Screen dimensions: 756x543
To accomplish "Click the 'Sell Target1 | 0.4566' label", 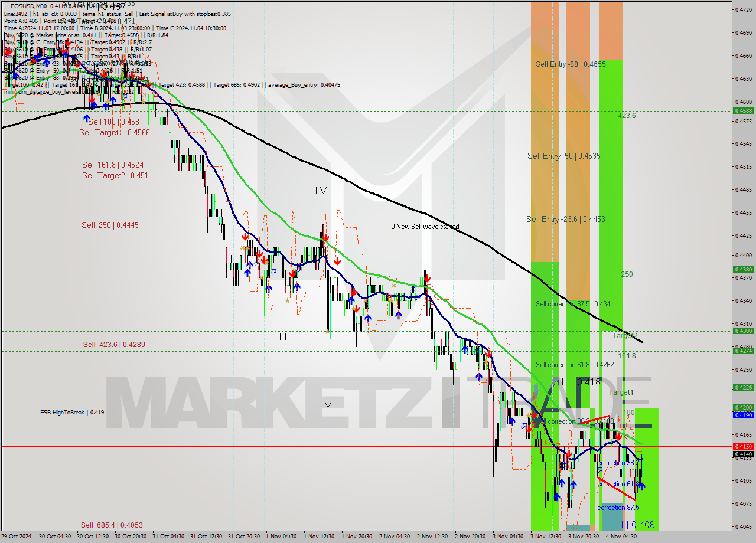I will click(115, 132).
